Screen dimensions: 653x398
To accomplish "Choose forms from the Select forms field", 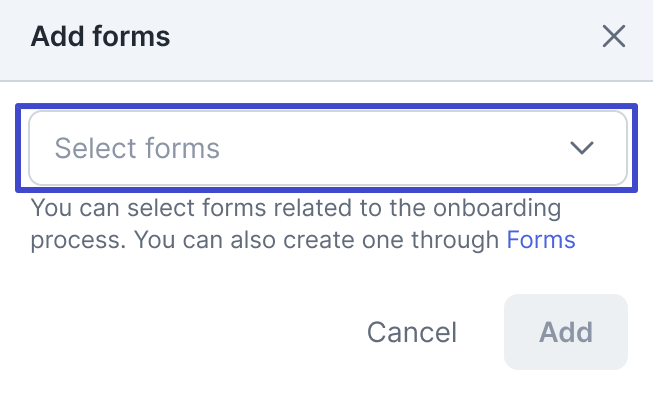I will point(328,148).
